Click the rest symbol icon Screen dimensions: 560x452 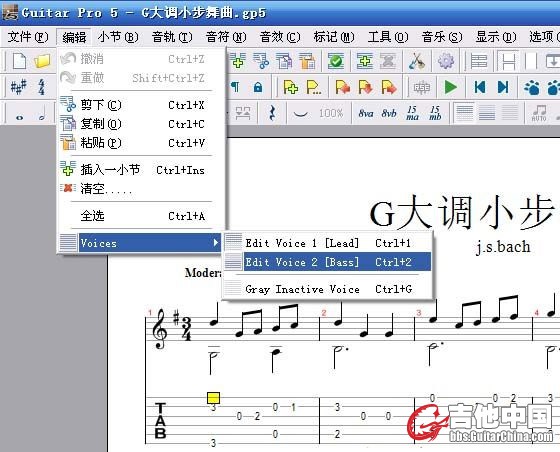click(x=272, y=113)
